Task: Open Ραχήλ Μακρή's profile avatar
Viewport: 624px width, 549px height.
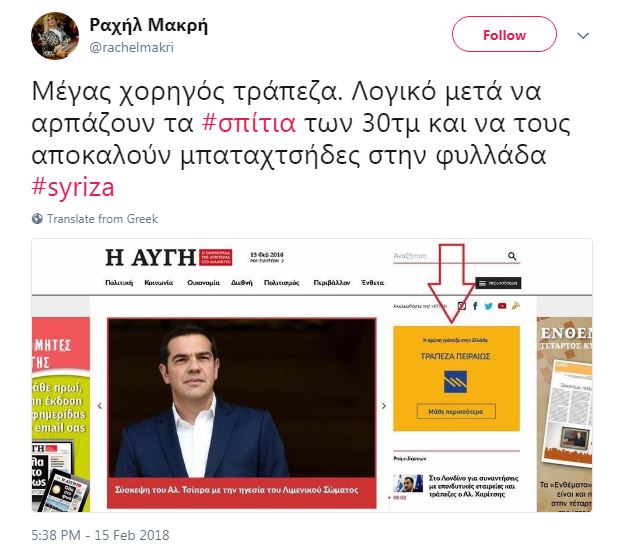Action: [55, 36]
